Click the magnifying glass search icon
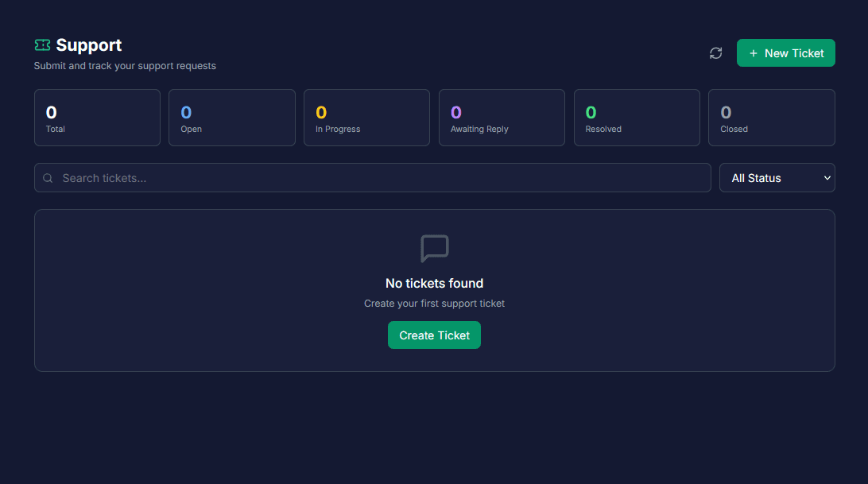Screen dimensions: 868x484 click(x=48, y=177)
